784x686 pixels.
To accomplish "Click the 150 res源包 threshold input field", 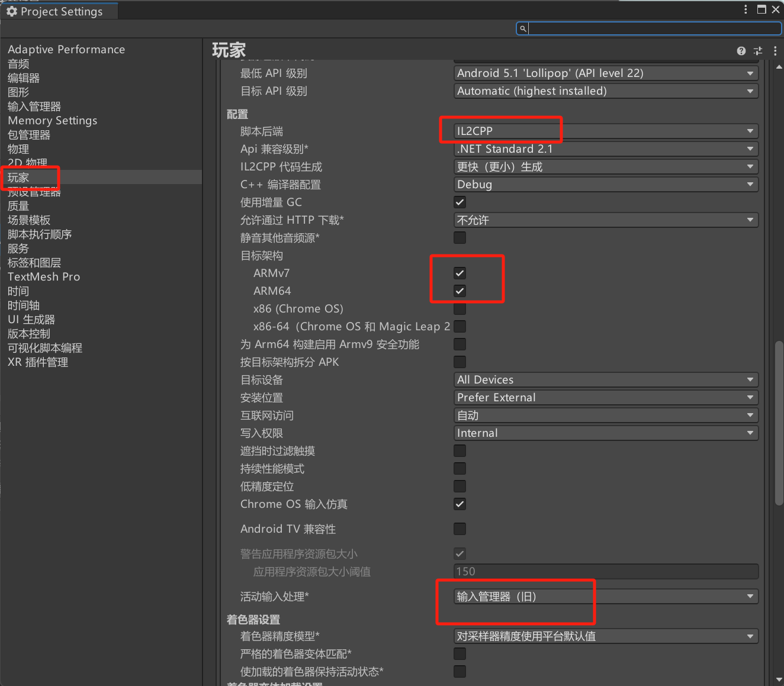I will click(x=604, y=571).
